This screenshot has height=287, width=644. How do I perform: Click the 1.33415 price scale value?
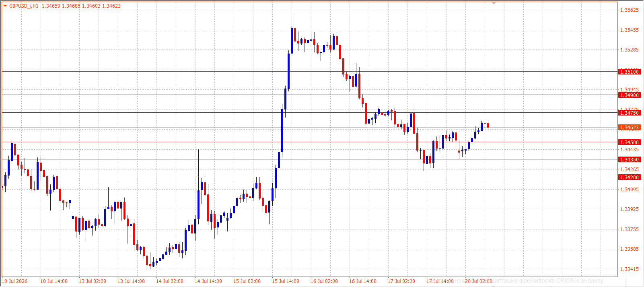630,269
